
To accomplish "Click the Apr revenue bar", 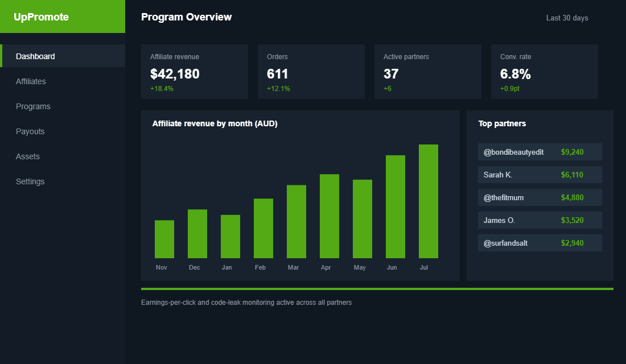I will 330,216.
